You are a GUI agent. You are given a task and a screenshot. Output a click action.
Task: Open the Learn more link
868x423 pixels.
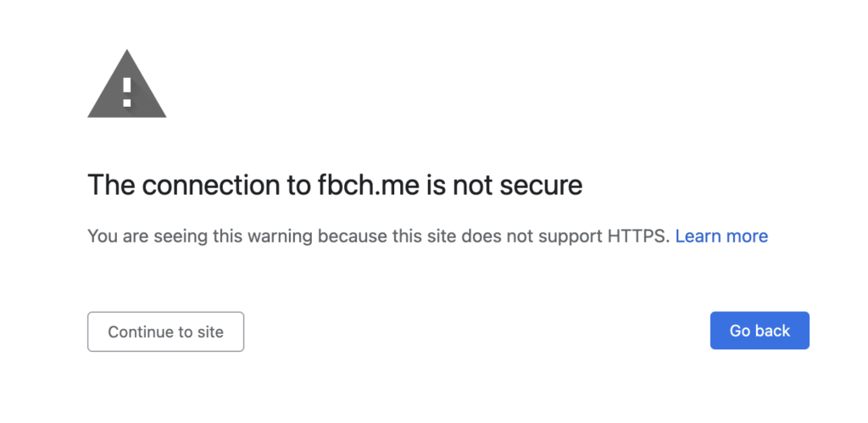[721, 237]
